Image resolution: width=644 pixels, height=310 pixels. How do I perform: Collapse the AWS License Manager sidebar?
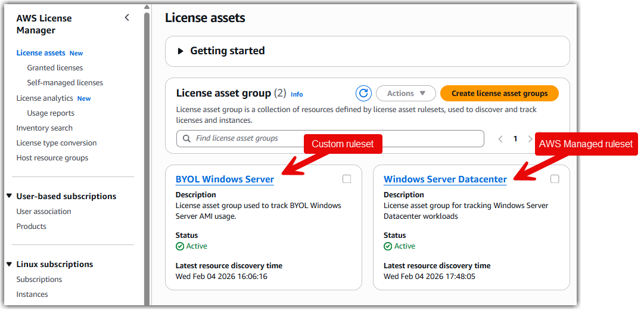point(127,18)
